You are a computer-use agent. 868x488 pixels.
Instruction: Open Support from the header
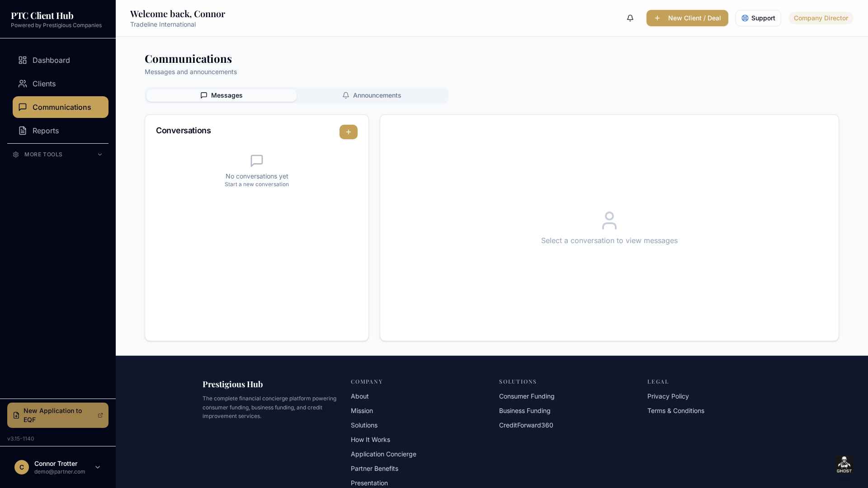(x=758, y=18)
